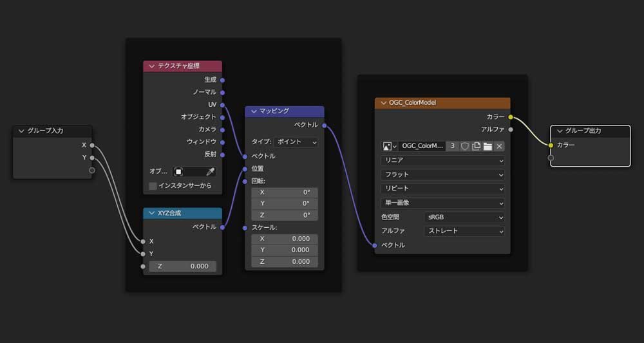Click the ベクトル input socket of マッピング

pos(245,156)
